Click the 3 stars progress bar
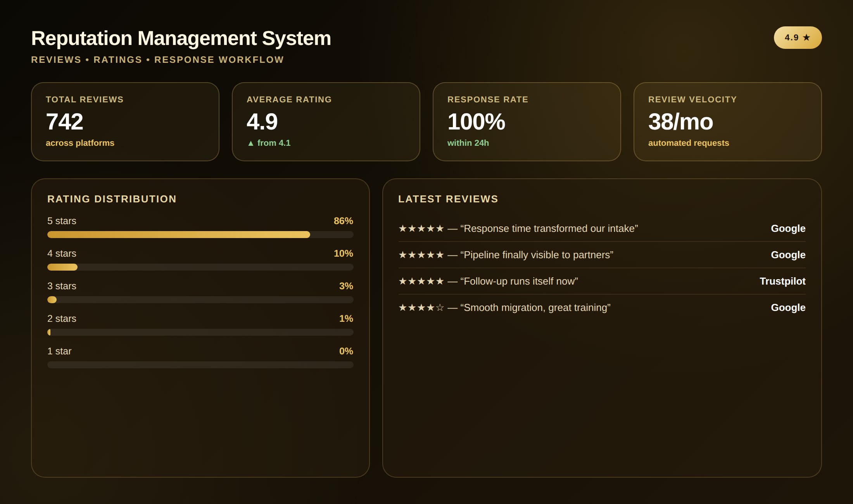 tap(200, 300)
